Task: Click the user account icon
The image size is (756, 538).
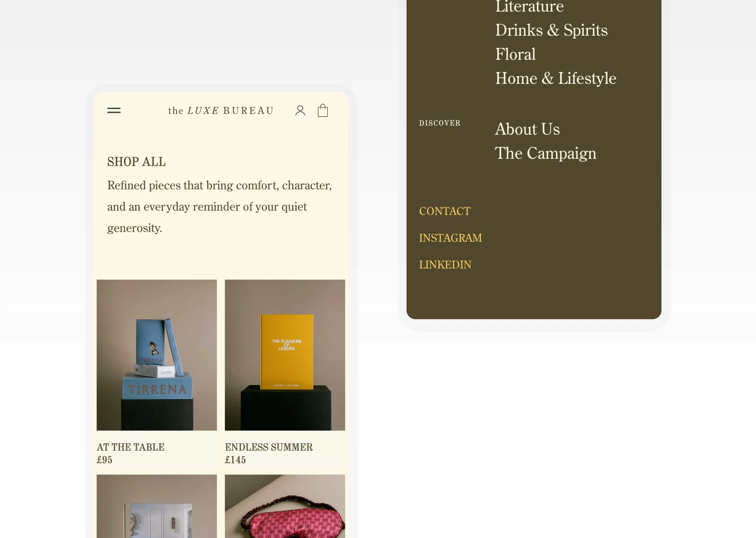Action: 300,111
